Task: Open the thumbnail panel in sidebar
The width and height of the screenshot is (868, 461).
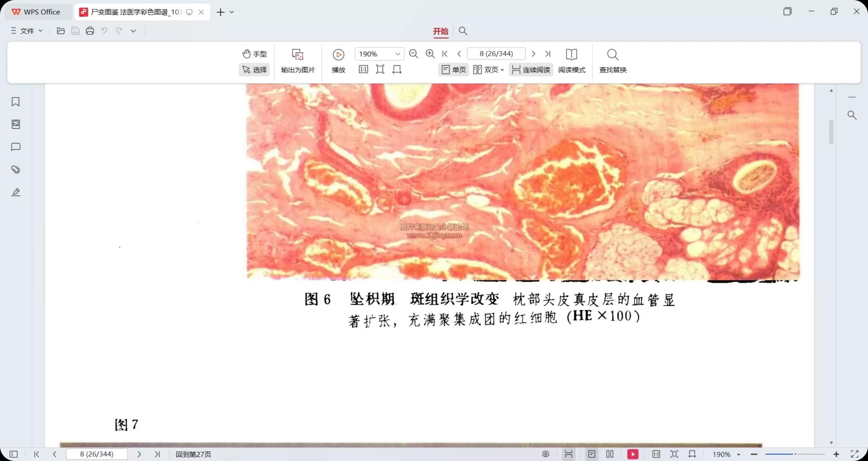Action: coord(15,124)
